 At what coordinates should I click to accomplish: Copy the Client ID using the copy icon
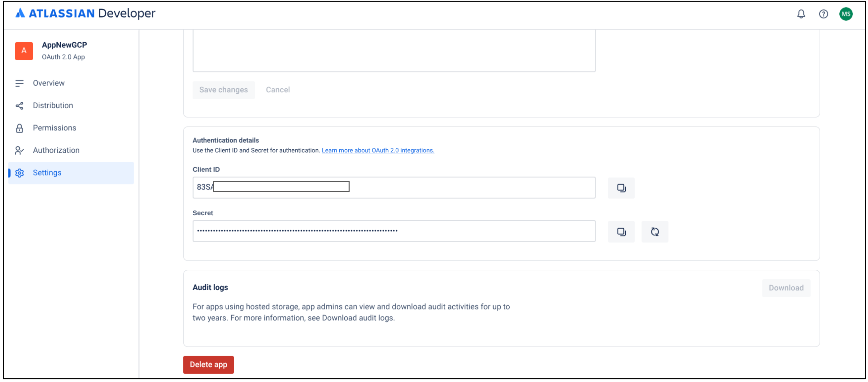[x=621, y=188]
